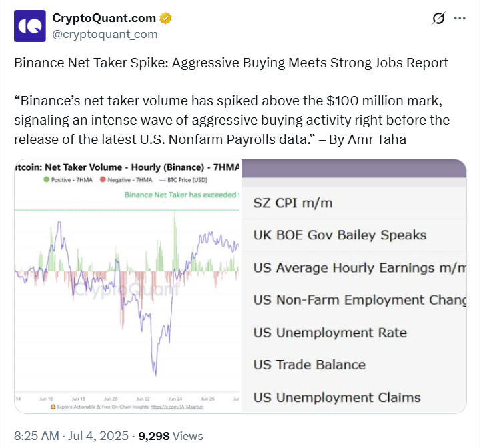This screenshot has height=448, width=481.
Task: Click the Grok explain post icon
Action: pos(438,19)
